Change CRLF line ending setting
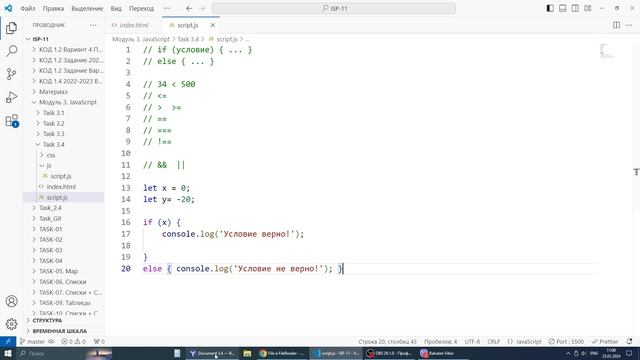Viewport: 640px width, 360px height. point(493,341)
